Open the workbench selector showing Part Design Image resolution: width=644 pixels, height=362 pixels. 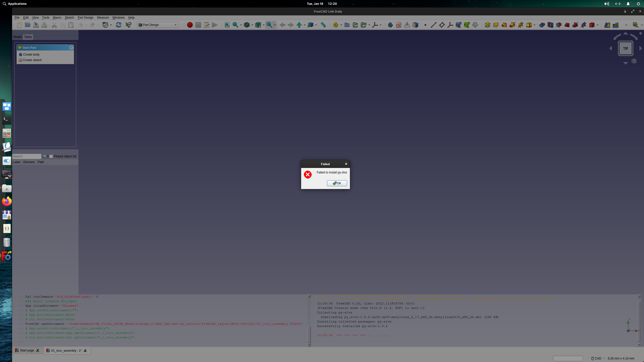157,25
